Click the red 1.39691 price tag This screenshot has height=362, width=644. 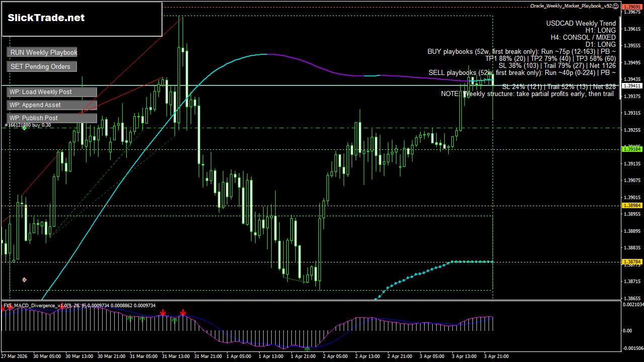pyautogui.click(x=632, y=7)
